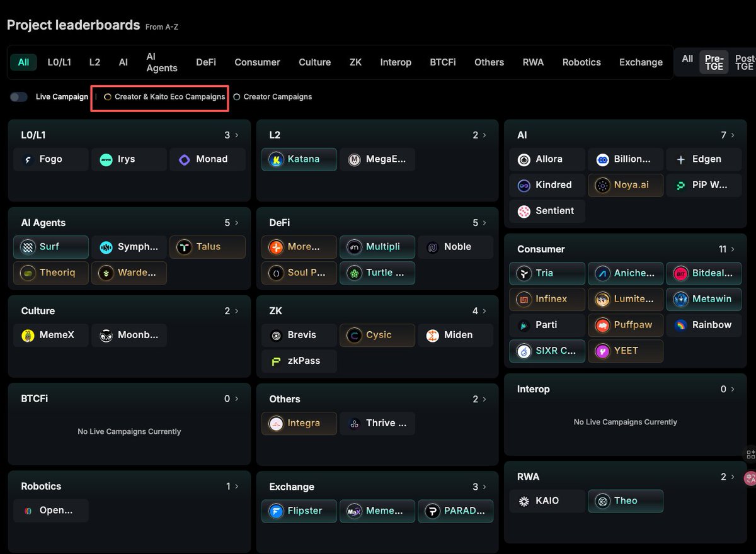This screenshot has height=554, width=756.
Task: Switch to the Interop filter tab
Action: 396,62
